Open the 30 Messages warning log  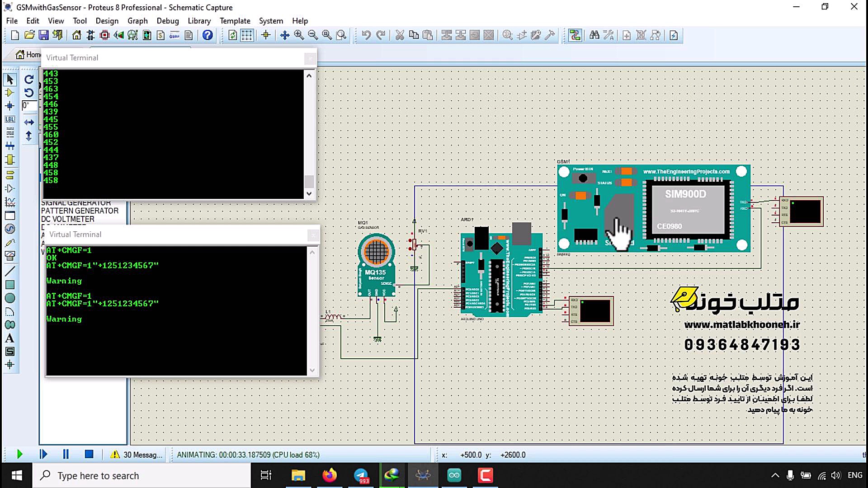coord(136,455)
